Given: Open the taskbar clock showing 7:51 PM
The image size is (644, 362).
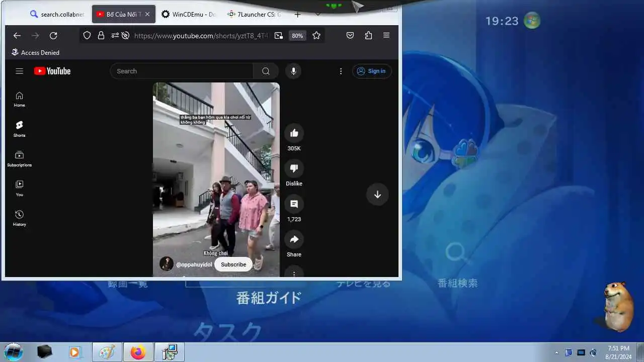Looking at the screenshot, I should click(x=618, y=352).
